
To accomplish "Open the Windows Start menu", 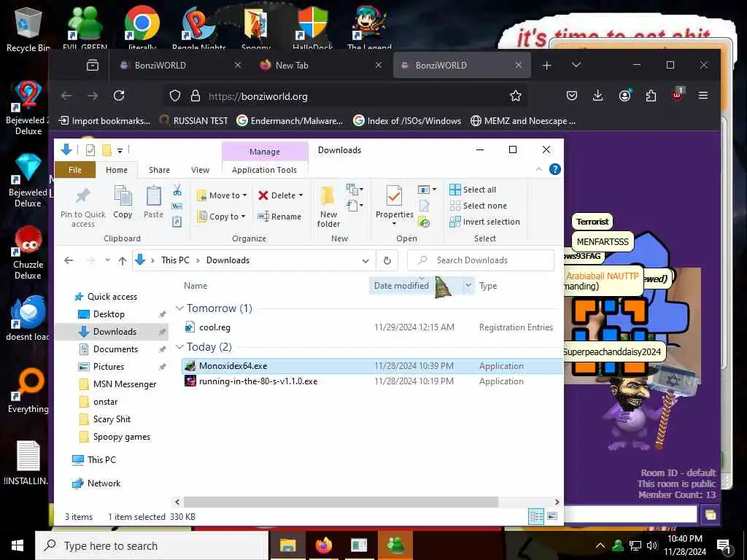I will tap(18, 545).
